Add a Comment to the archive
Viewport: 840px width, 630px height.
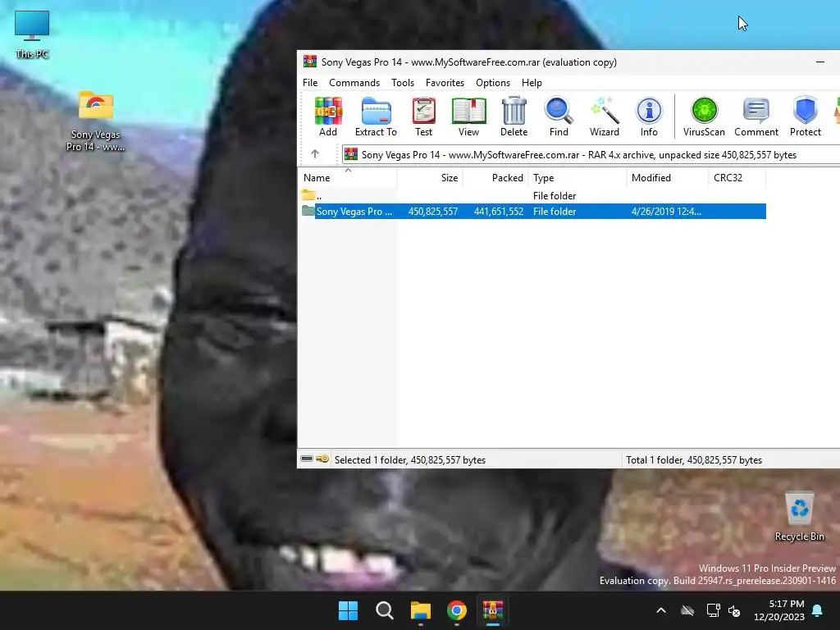756,116
